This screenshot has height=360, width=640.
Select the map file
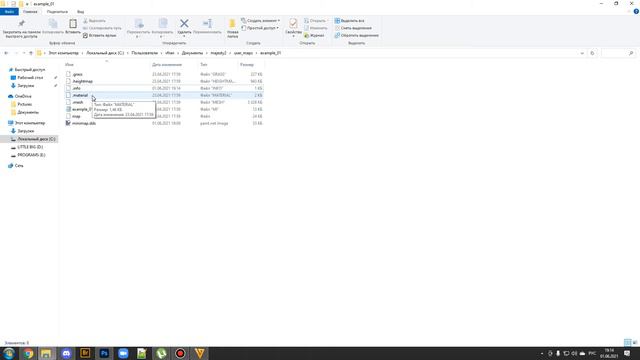pos(76,116)
